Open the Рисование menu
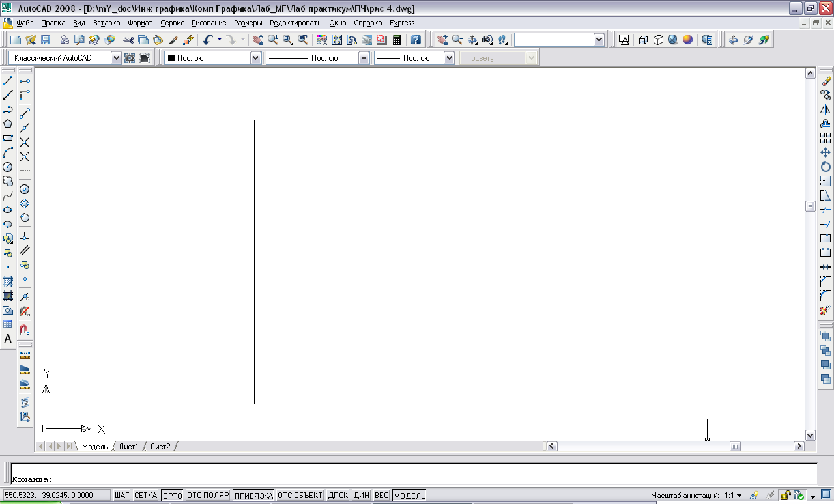This screenshot has height=504, width=834. (208, 23)
